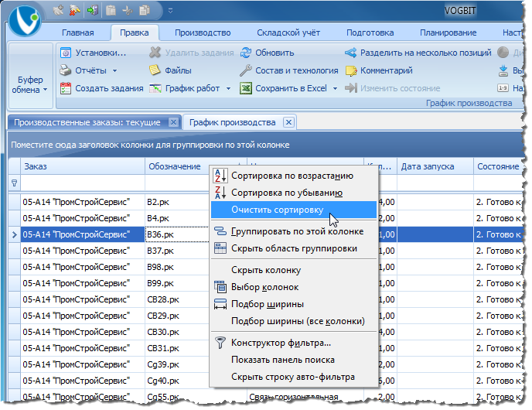Open the Подготовка ribbon tab
The image size is (532, 410).
[370, 32]
